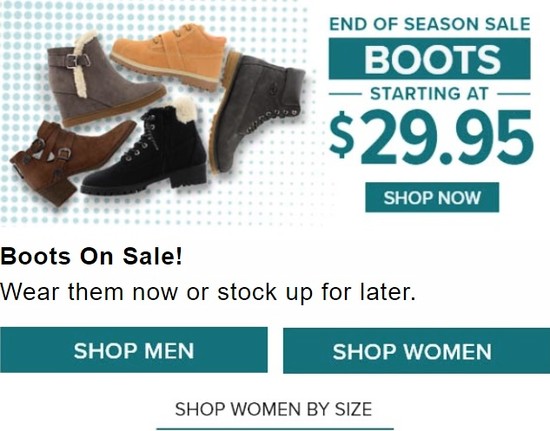Image resolution: width=550 pixels, height=431 pixels.
Task: Click the BOOTS teal banner label
Action: coord(429,59)
